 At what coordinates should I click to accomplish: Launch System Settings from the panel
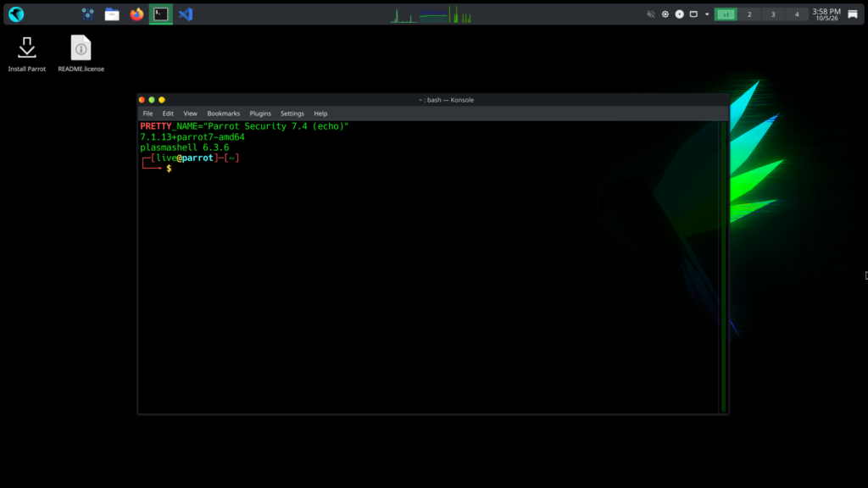point(87,14)
